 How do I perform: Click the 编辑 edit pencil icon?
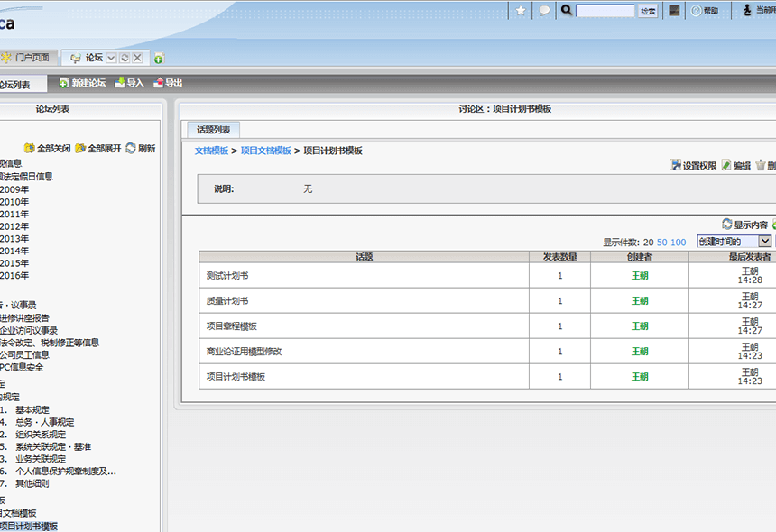pyautogui.click(x=726, y=166)
